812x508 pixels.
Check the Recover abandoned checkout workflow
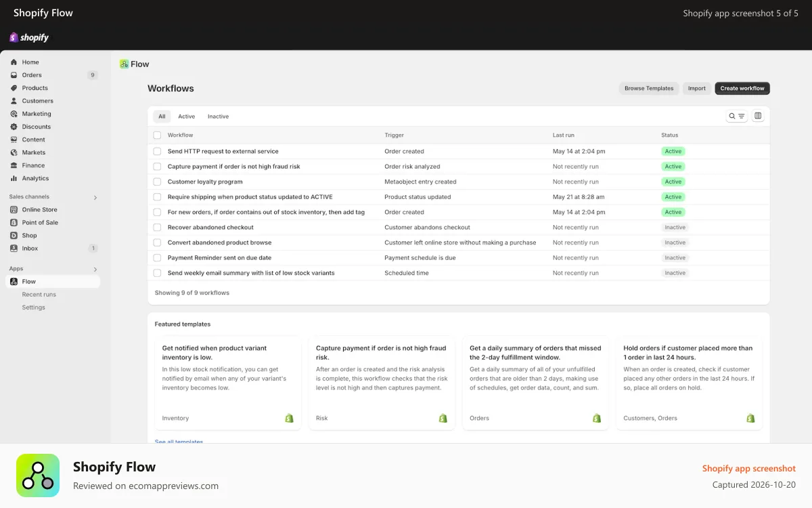tap(157, 228)
